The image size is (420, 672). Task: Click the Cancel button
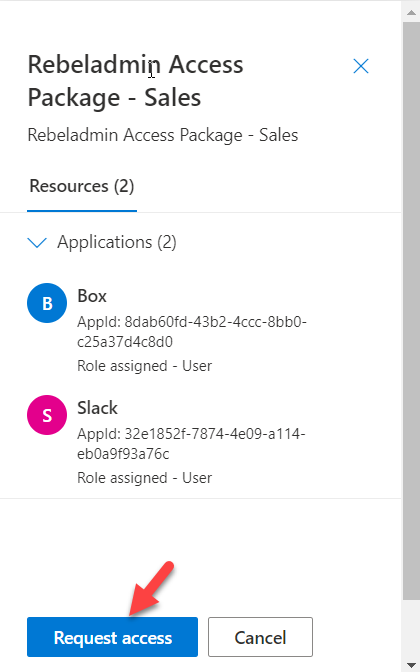tap(261, 637)
